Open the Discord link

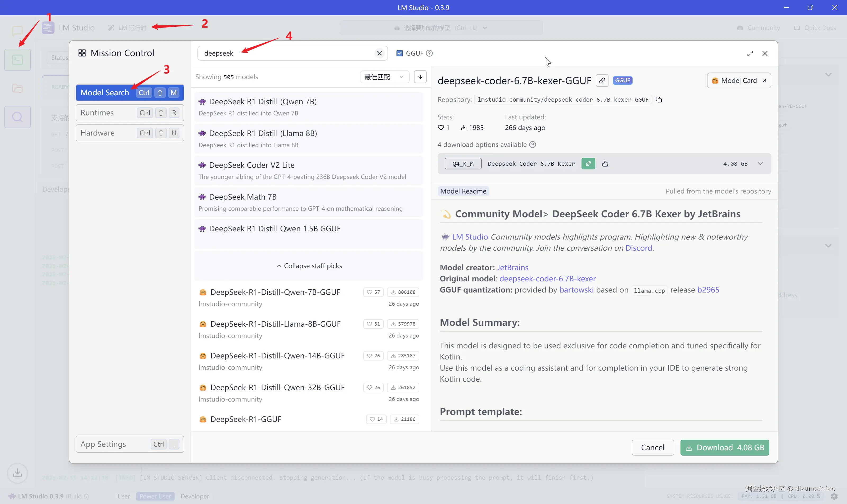[x=638, y=248]
